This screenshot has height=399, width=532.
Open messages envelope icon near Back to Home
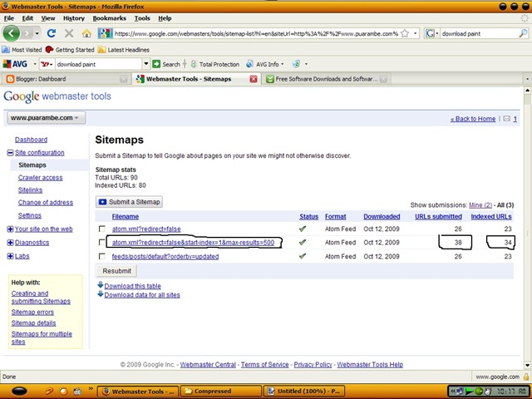click(x=506, y=118)
